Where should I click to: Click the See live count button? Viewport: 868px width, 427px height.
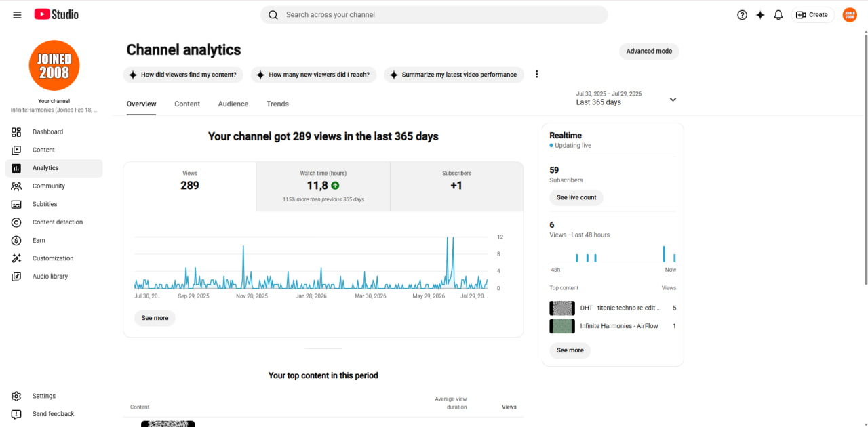[x=576, y=198]
